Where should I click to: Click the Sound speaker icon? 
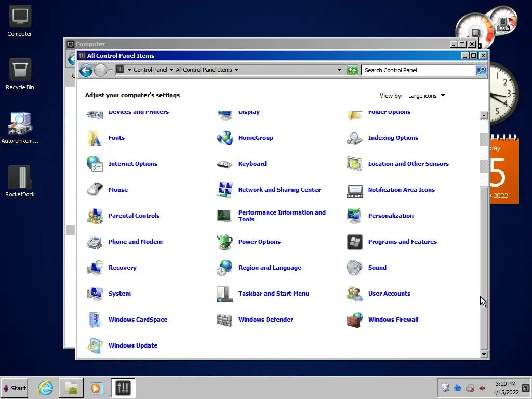pos(354,268)
